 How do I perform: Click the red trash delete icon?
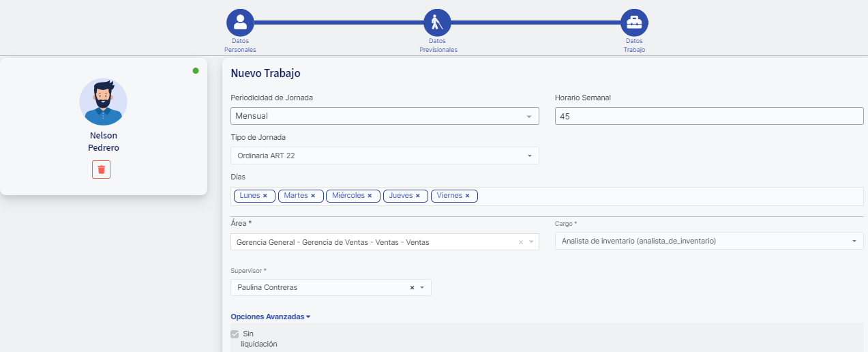pos(101,169)
